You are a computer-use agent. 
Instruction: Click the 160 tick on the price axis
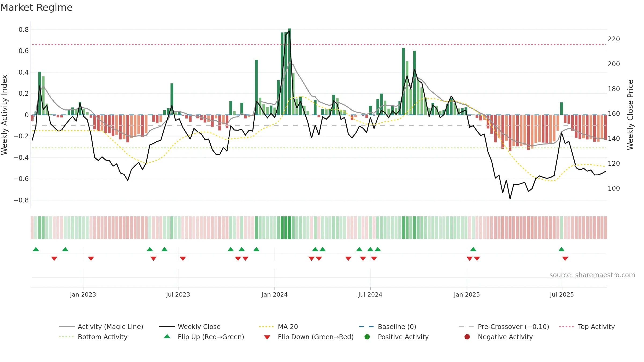[x=614, y=114]
